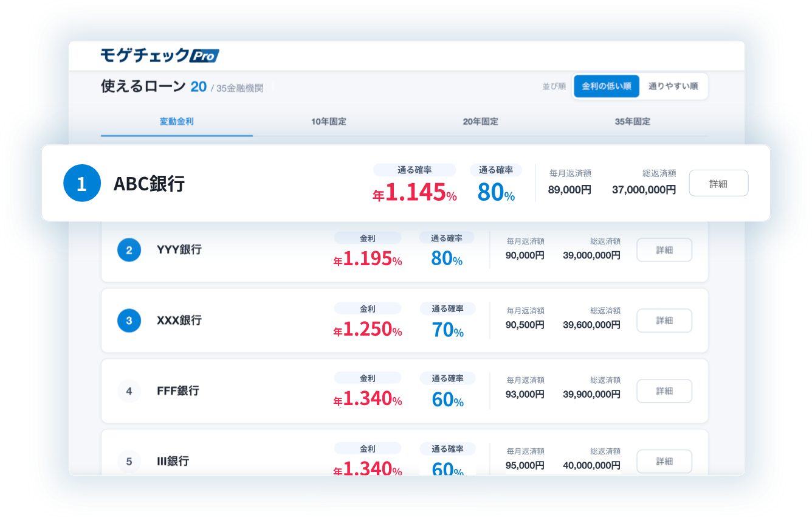Click the 35金融機関 count text
812x517 pixels.
240,88
